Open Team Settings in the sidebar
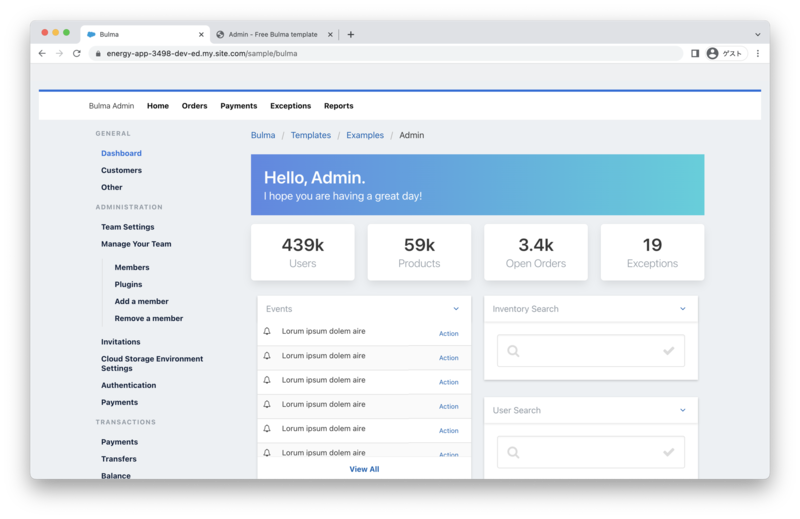The height and width of the screenshot is (519, 800). [128, 227]
